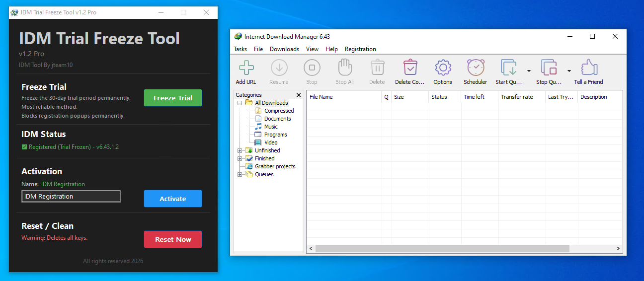Sort by the Size column header

point(410,97)
